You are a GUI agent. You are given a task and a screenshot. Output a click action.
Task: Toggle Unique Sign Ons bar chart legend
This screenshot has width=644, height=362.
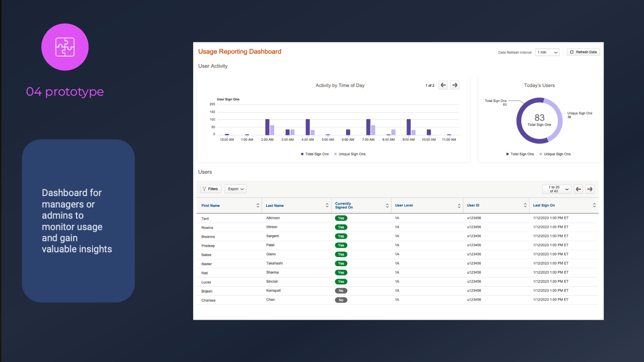[350, 154]
